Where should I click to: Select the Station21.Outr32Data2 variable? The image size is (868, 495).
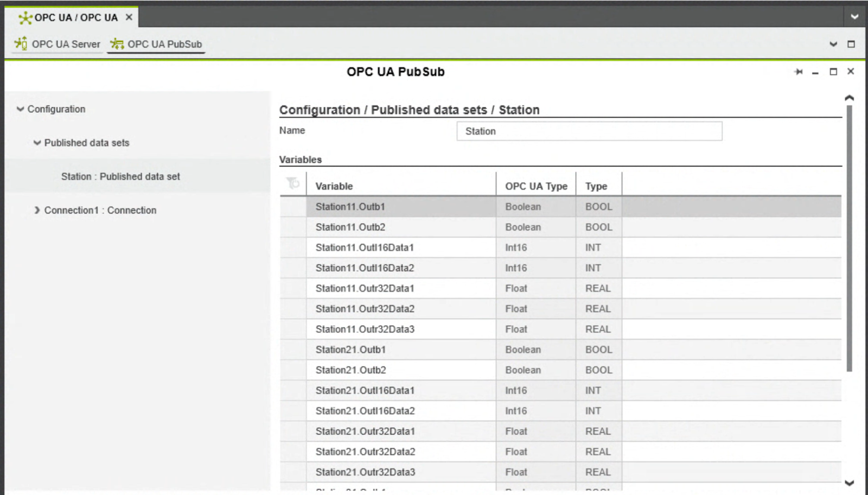(365, 452)
